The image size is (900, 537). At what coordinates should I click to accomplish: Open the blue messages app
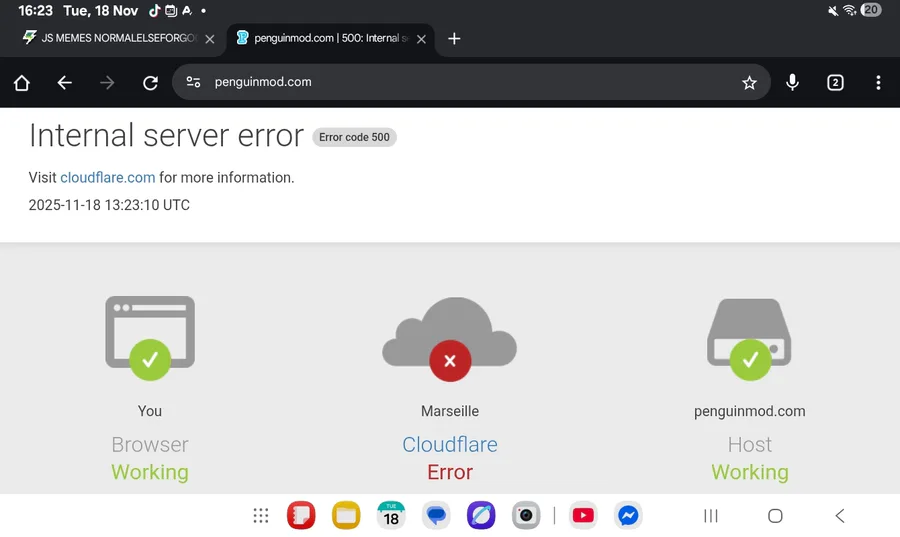pyautogui.click(x=436, y=515)
